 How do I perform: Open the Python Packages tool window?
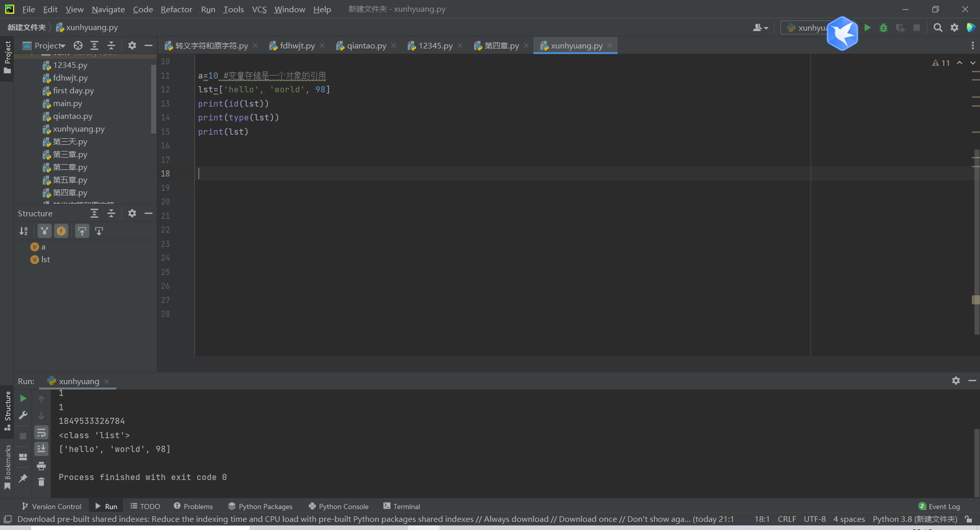pyautogui.click(x=260, y=506)
